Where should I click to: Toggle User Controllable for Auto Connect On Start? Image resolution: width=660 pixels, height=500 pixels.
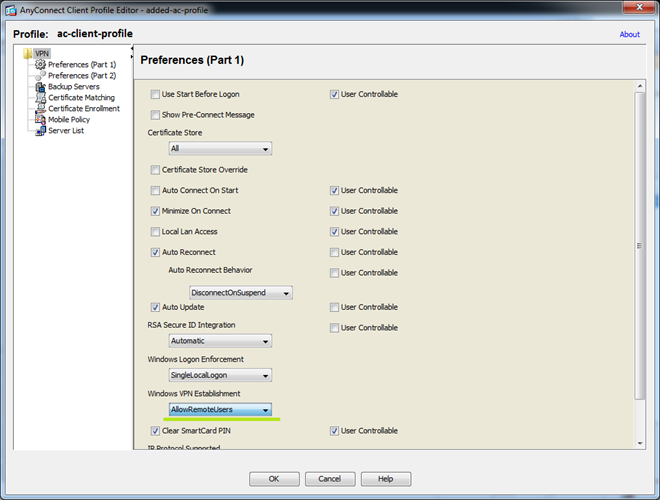pyautogui.click(x=334, y=190)
